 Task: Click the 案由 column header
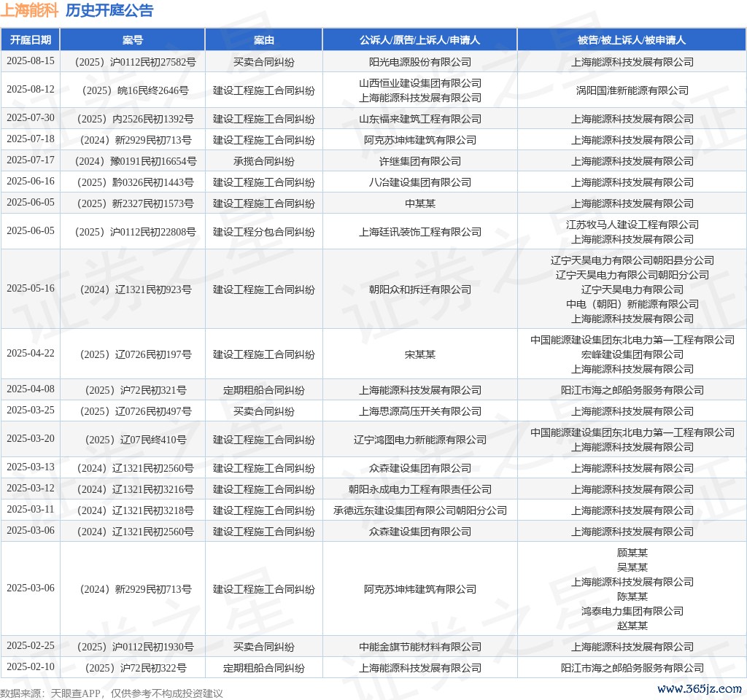264,40
